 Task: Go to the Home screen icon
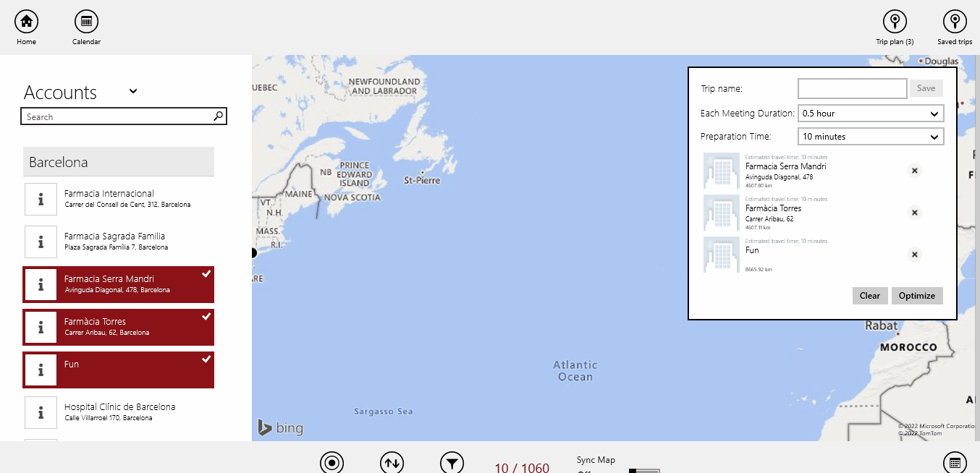(x=26, y=22)
